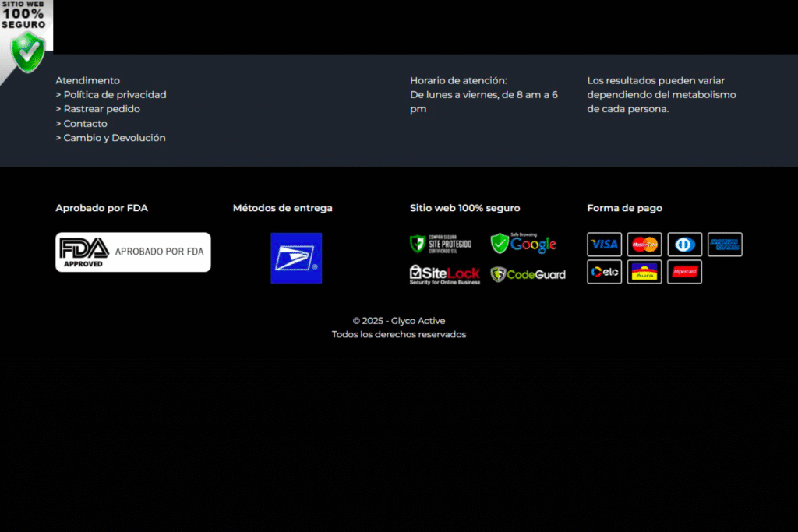Click the Elo card icon

(x=604, y=272)
